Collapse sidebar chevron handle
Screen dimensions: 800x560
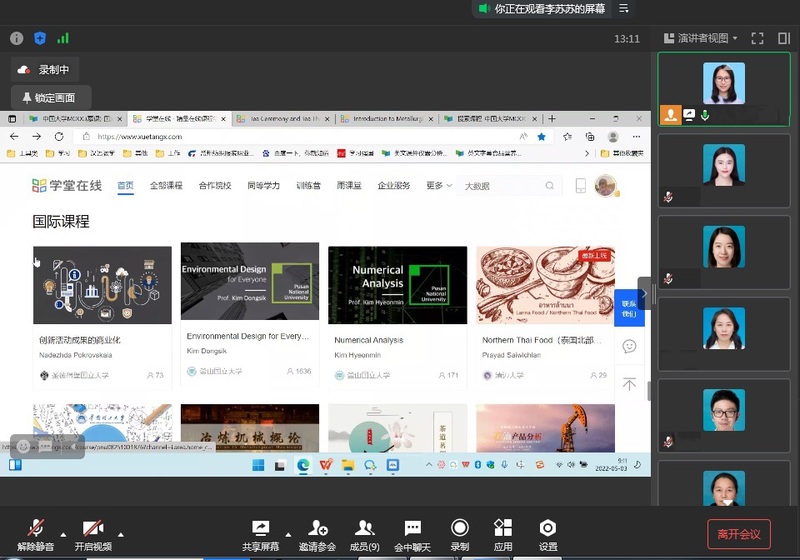click(x=644, y=293)
